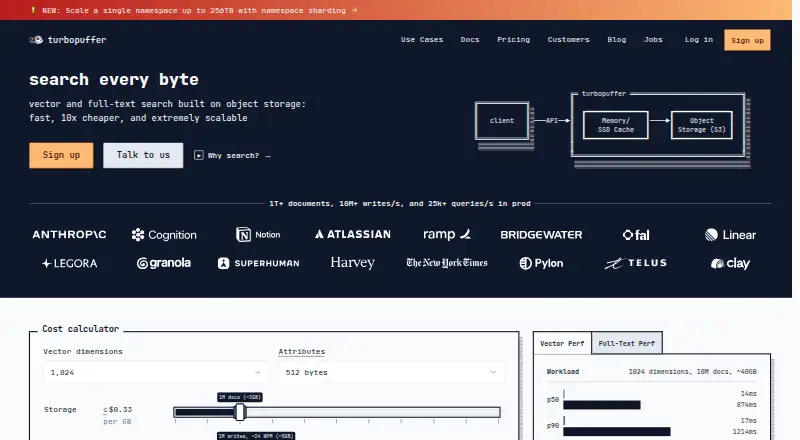Click the Storage label in Cost calculator
This screenshot has height=440, width=800.
click(x=60, y=409)
